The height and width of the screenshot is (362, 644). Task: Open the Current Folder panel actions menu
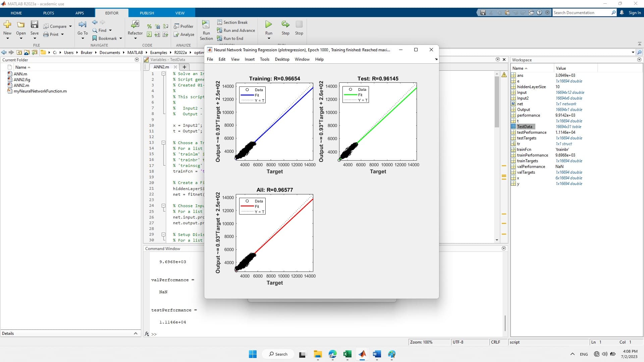(x=137, y=60)
